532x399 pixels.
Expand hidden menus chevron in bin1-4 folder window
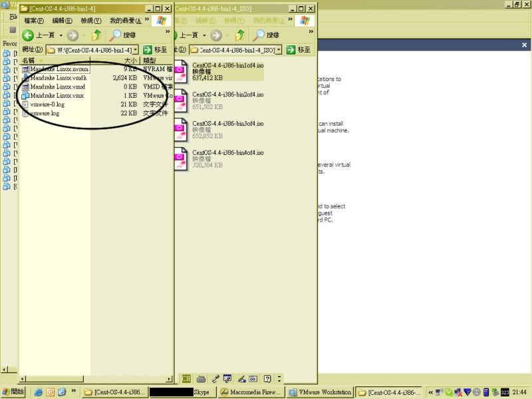pyautogui.click(x=147, y=19)
